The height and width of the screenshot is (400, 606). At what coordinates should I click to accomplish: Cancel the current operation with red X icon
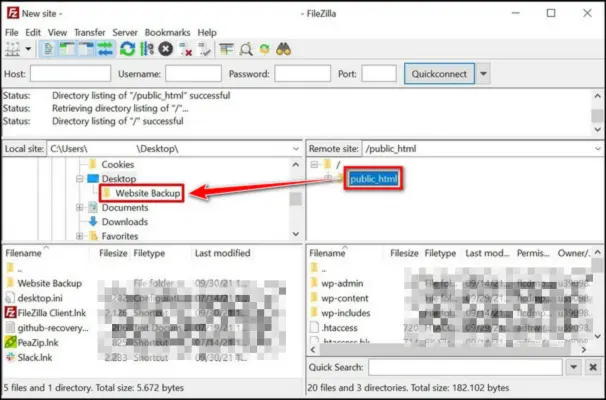pyautogui.click(x=166, y=49)
